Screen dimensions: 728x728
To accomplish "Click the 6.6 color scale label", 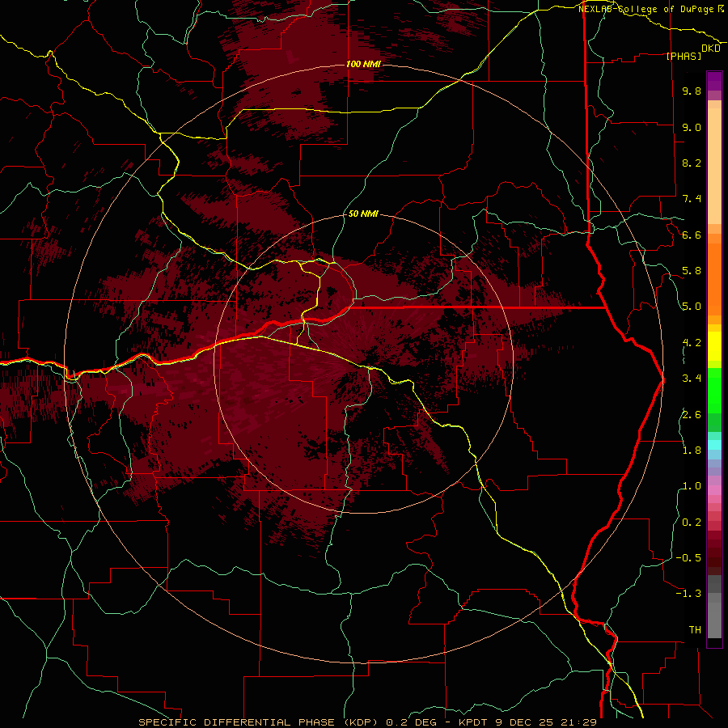I will point(692,235).
